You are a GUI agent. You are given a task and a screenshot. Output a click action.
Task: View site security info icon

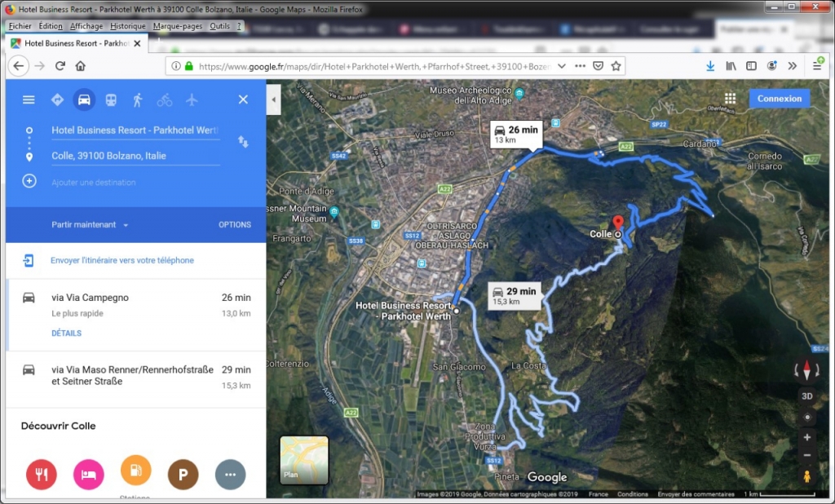(x=176, y=66)
